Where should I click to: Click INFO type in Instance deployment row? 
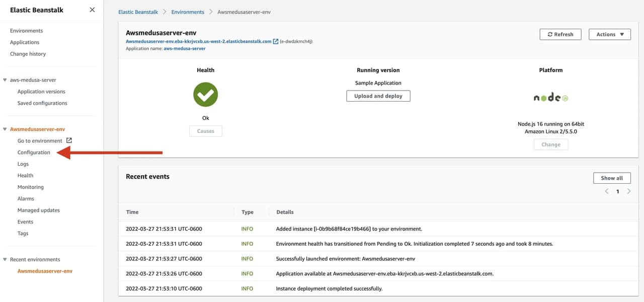tap(247, 289)
